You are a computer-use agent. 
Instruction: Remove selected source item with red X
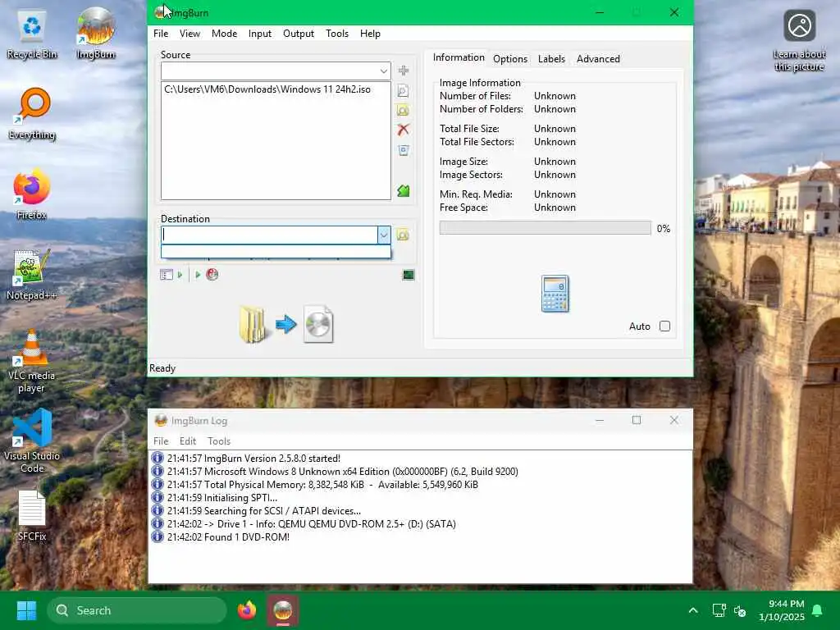(x=404, y=130)
